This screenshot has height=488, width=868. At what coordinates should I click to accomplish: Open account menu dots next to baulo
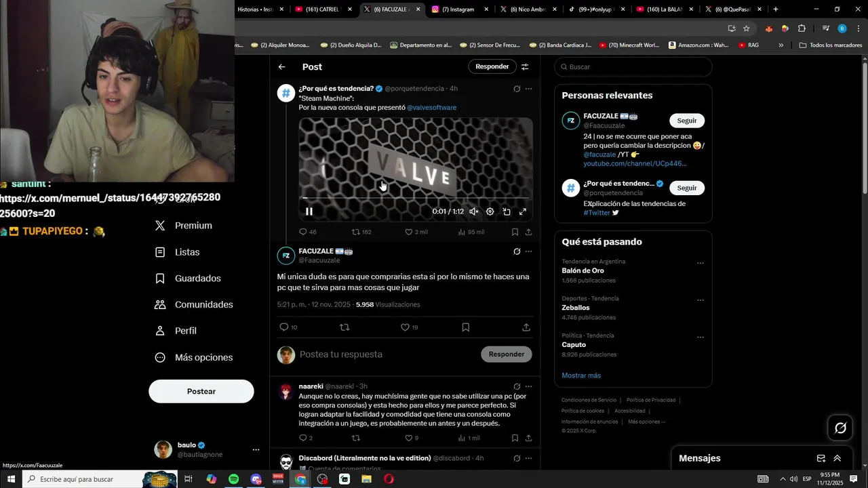click(x=256, y=450)
